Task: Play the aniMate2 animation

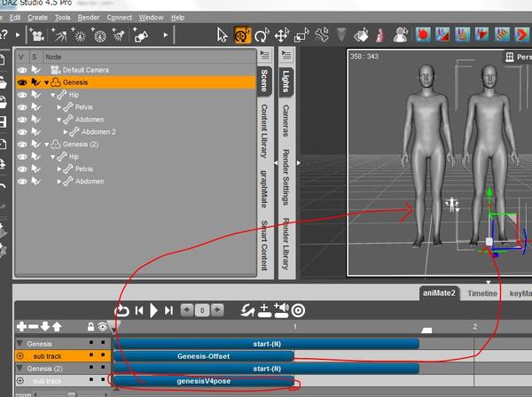Action: (153, 310)
